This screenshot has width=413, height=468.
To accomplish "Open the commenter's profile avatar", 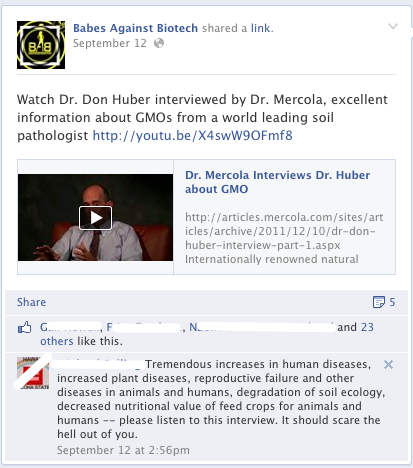I will [33, 373].
